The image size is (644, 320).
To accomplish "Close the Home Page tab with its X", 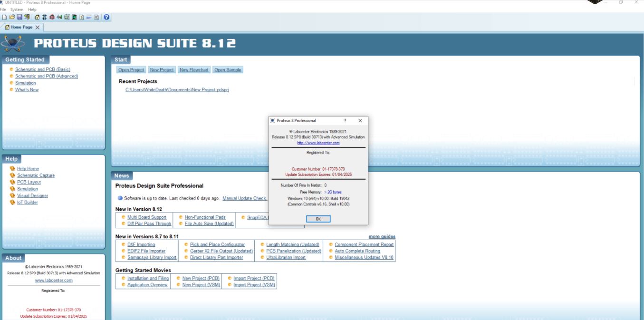I will tap(38, 27).
